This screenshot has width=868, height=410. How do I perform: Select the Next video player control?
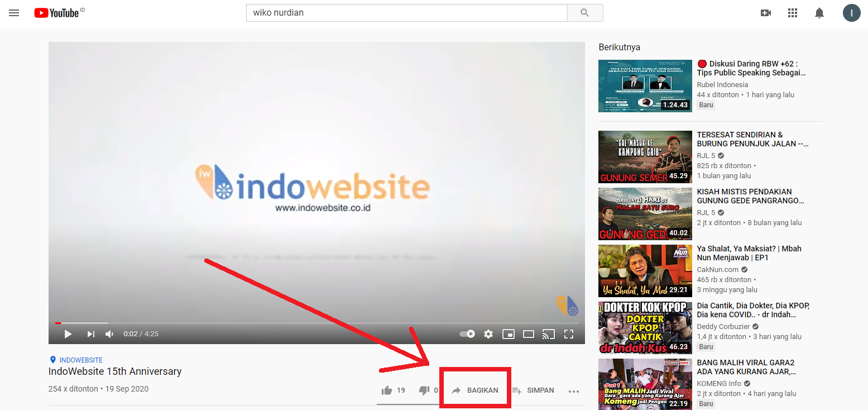90,333
